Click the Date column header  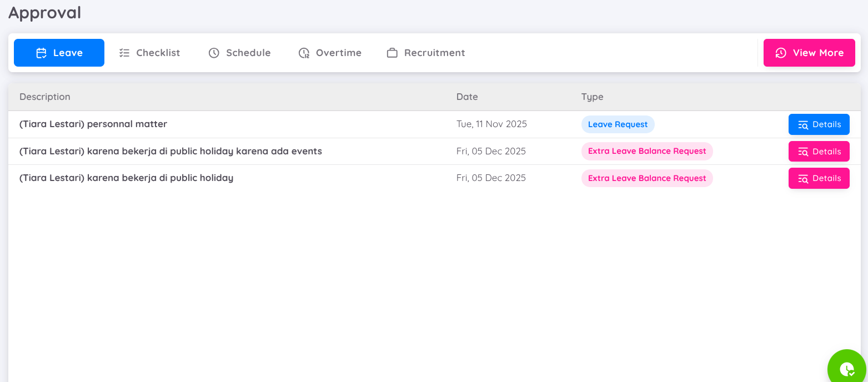(x=467, y=97)
